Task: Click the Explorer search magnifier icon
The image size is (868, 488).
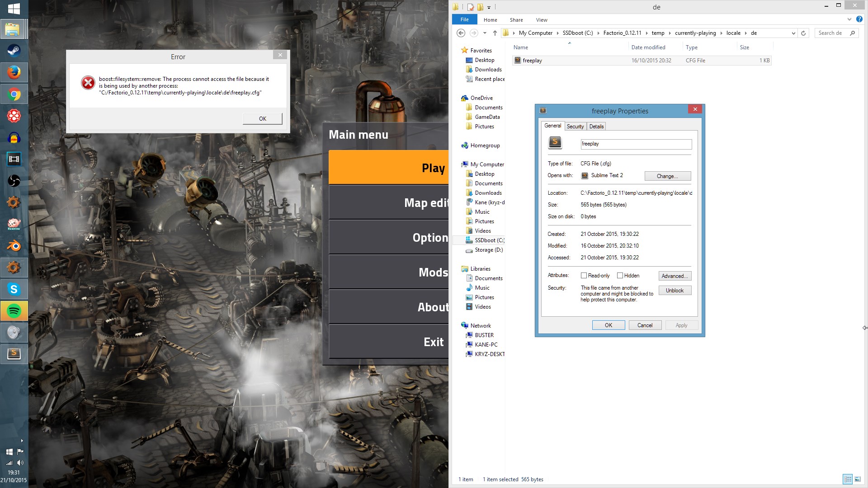Action: tap(853, 33)
